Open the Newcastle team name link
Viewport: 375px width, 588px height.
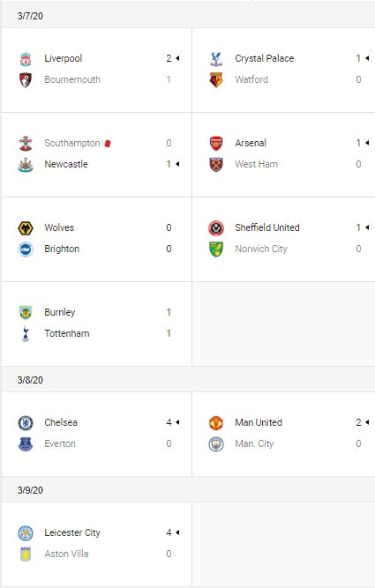click(66, 164)
